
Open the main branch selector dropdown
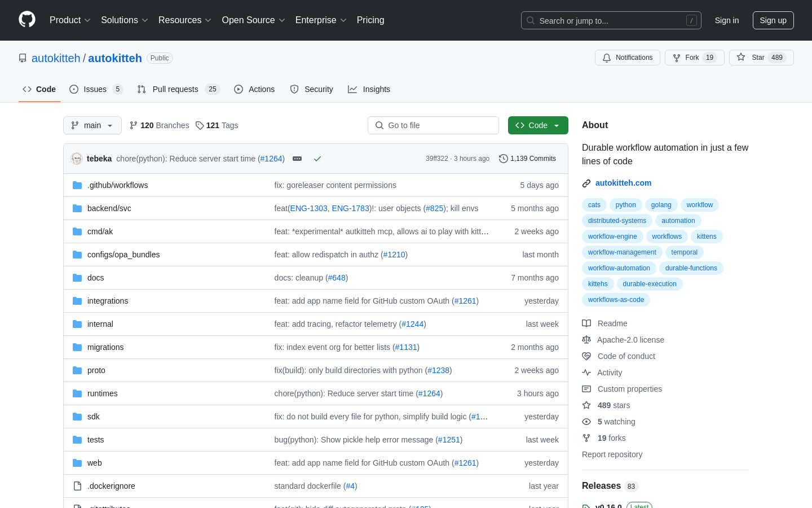point(92,125)
